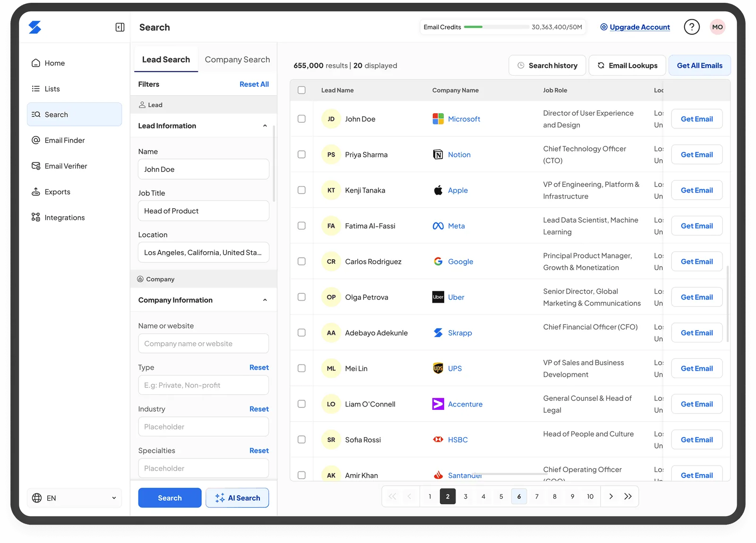Open the Industry dropdown field
The width and height of the screenshot is (756, 543).
point(204,427)
